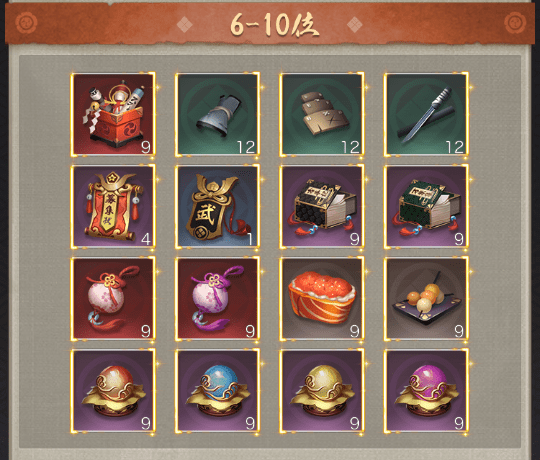This screenshot has width=540, height=460.
Task: Pick the dango skewers plate item
Action: (x=426, y=299)
